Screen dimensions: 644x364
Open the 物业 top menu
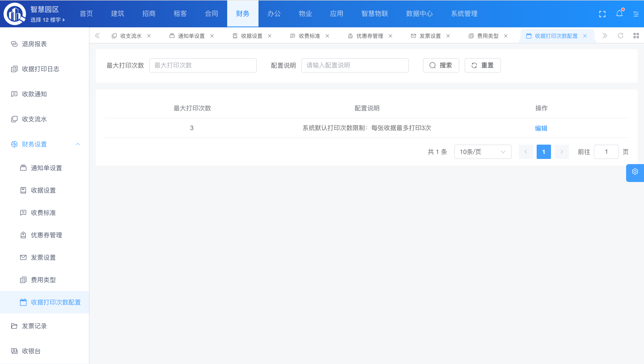coord(305,13)
